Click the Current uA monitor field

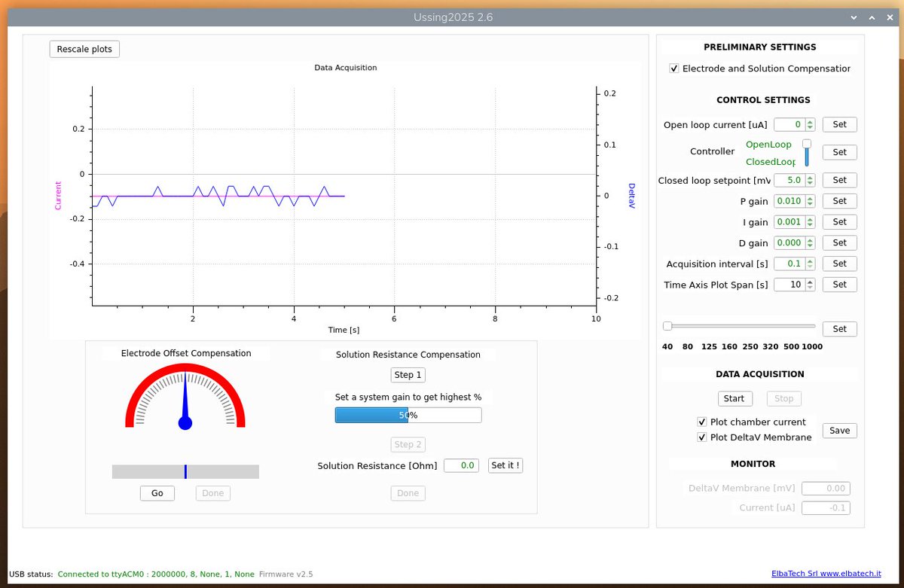coord(826,508)
